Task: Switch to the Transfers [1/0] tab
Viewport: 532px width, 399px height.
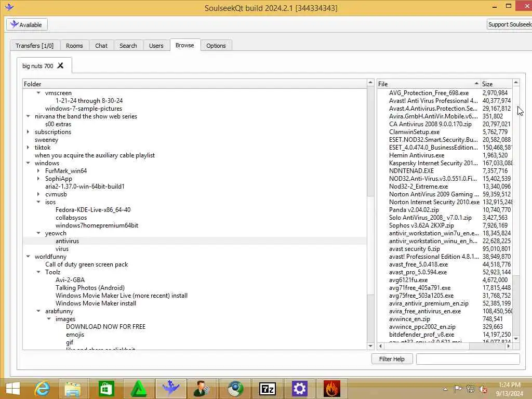Action: tap(35, 46)
